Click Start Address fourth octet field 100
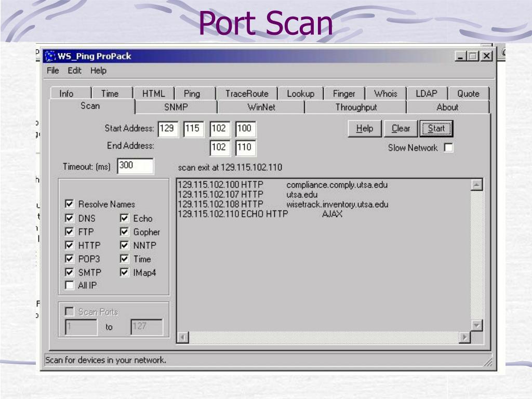 point(246,129)
